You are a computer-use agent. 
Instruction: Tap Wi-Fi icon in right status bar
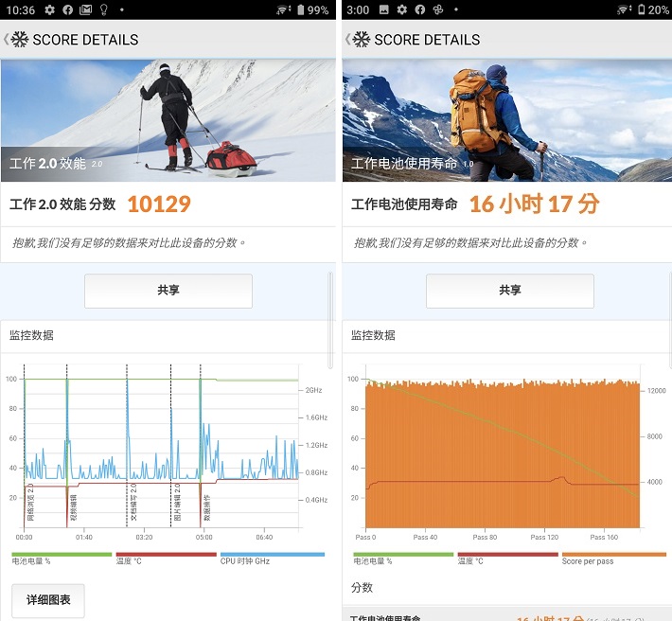tap(625, 9)
